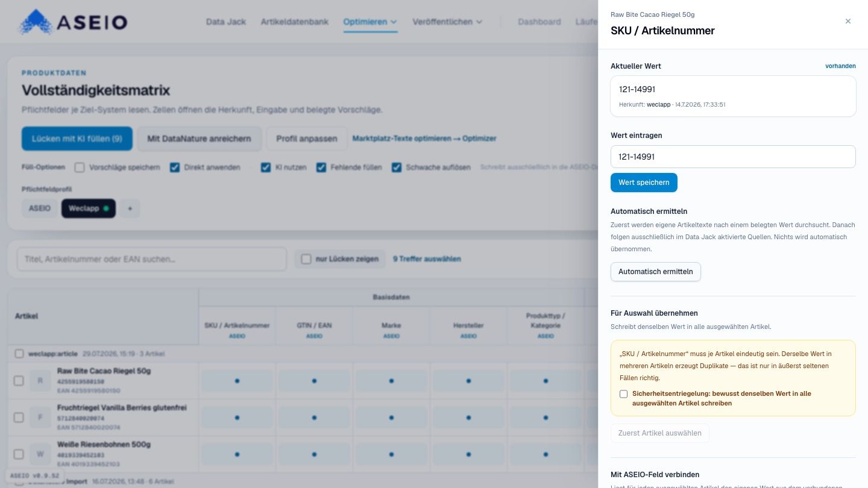Screen dimensions: 868x488
Task: Click the Profil anpassen button
Action: click(307, 139)
